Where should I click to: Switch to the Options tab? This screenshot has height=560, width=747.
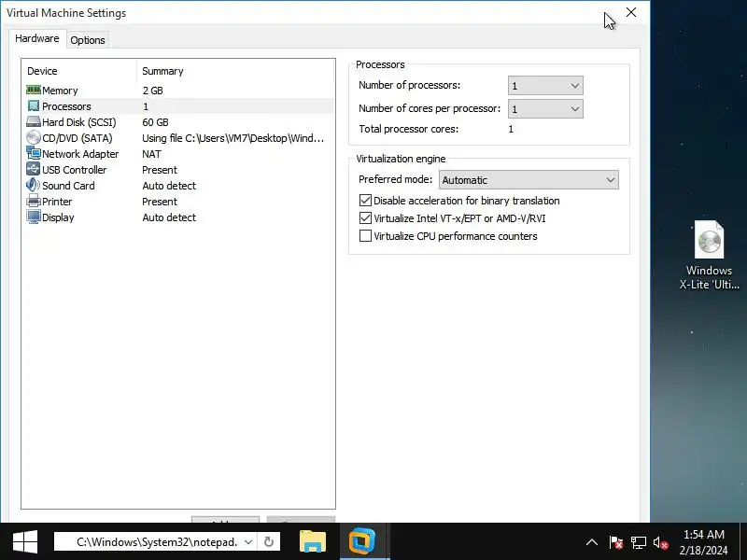(x=88, y=40)
